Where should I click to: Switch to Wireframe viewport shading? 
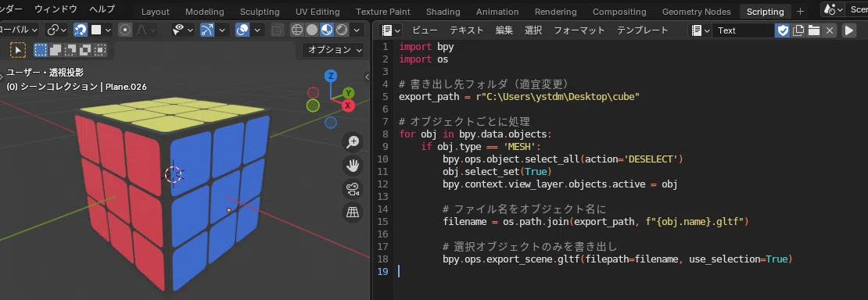[x=297, y=30]
